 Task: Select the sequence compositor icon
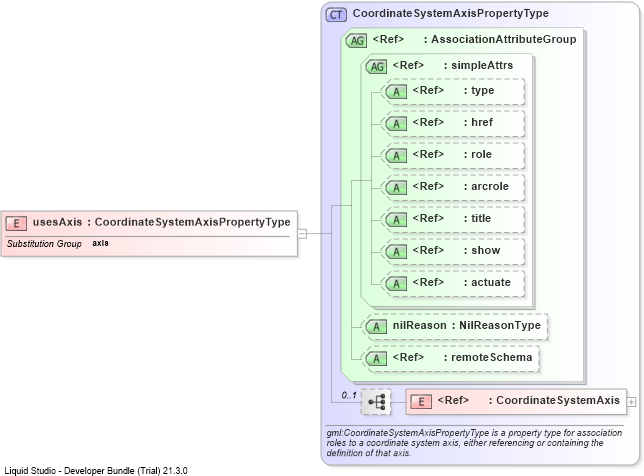point(376,402)
